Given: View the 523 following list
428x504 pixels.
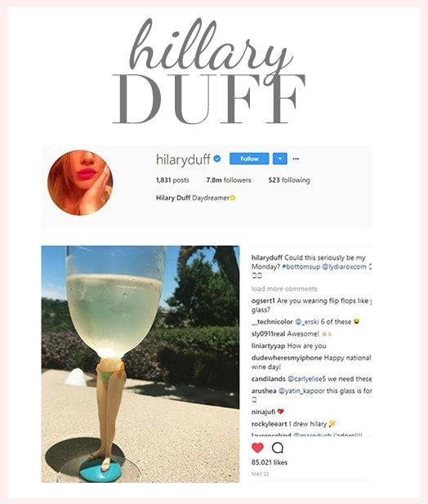Looking at the screenshot, I should [289, 180].
